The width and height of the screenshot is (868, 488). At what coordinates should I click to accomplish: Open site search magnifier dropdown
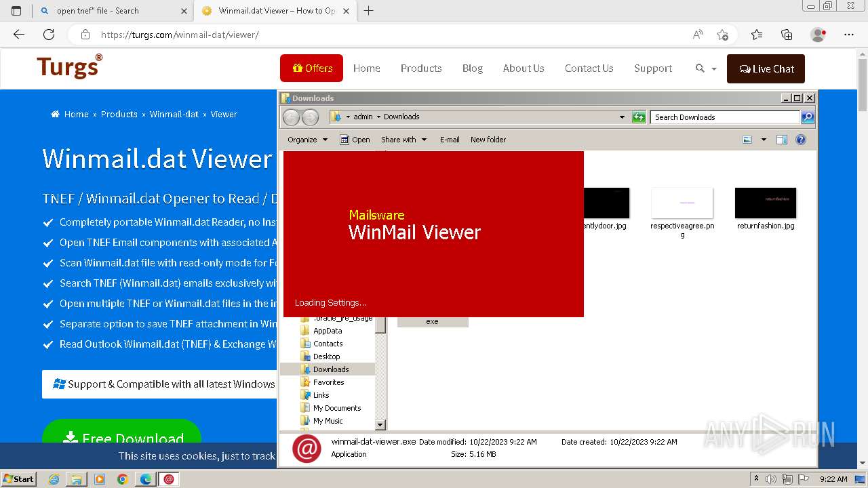tap(706, 68)
